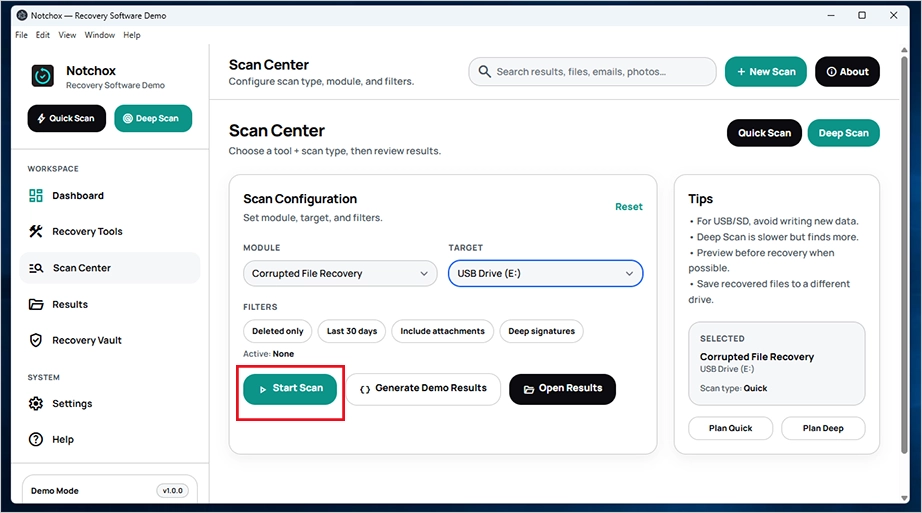Open Dashboard from the sidebar

109,195
